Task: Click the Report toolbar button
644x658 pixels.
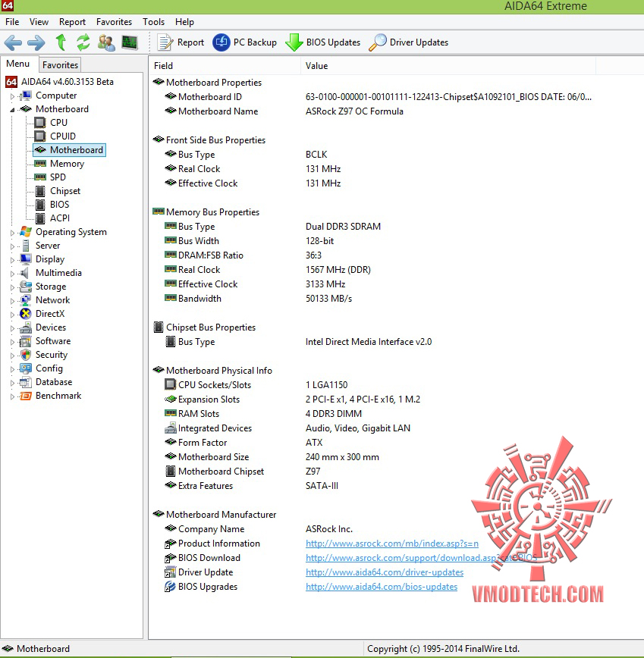Action: click(x=181, y=42)
